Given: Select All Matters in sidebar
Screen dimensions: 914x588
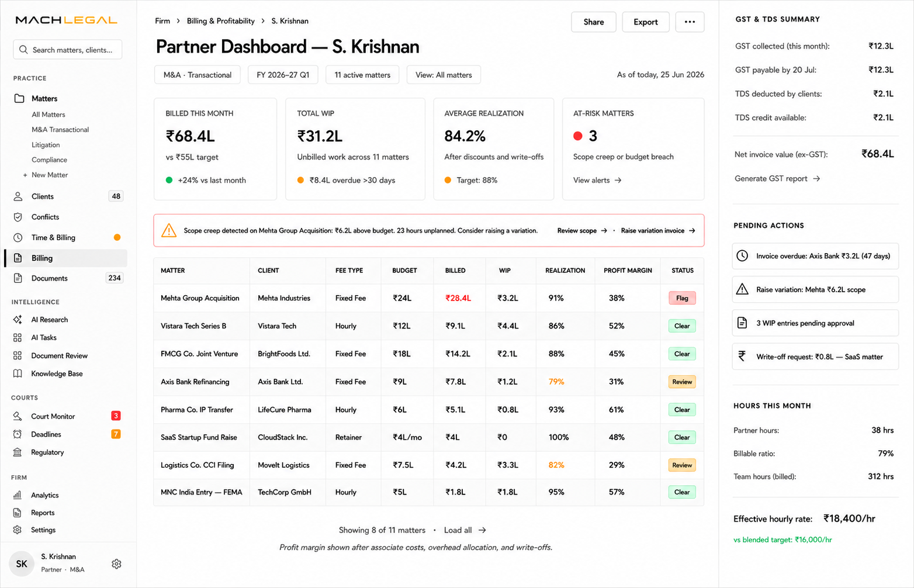Looking at the screenshot, I should [x=49, y=115].
